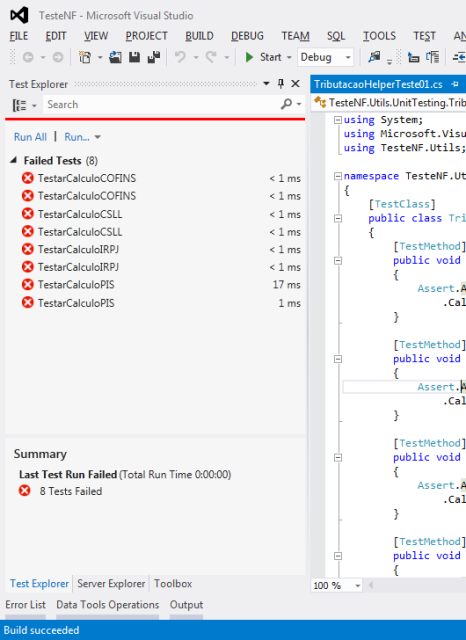This screenshot has height=640, width=466.
Task: Open the Start button dropdown arrow
Action: click(x=289, y=58)
